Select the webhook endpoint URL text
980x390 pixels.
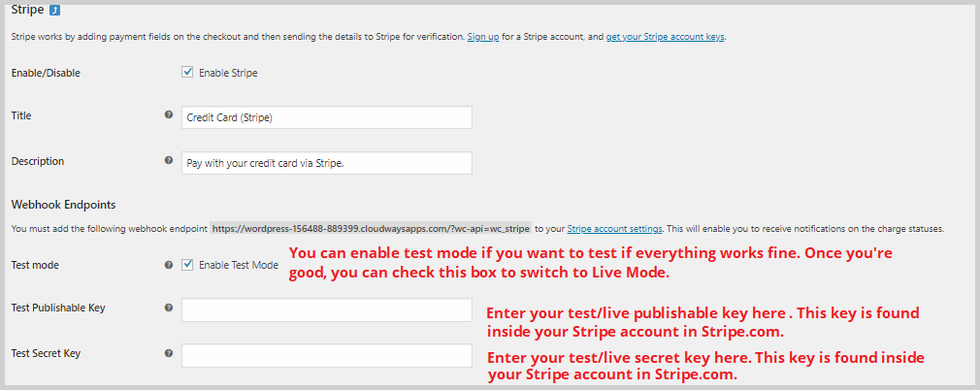pos(372,229)
